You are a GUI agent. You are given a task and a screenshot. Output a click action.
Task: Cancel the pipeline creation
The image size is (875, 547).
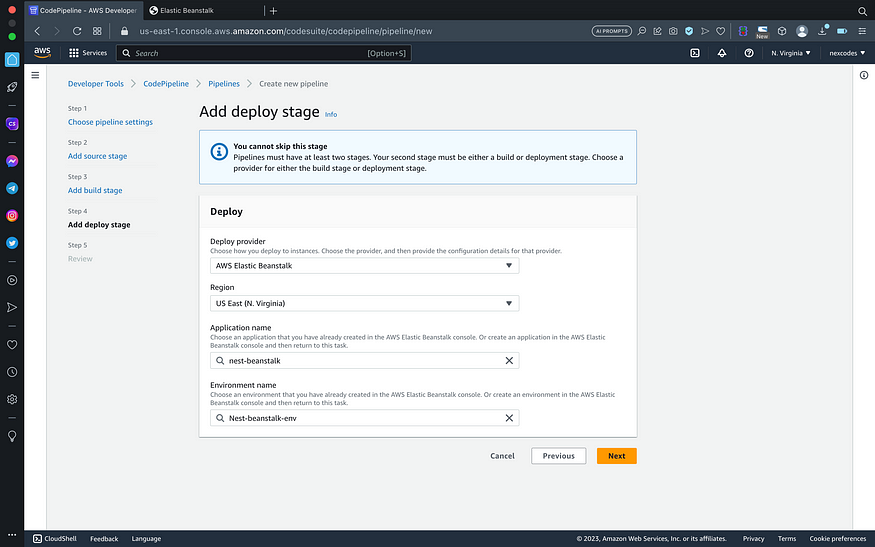click(502, 456)
